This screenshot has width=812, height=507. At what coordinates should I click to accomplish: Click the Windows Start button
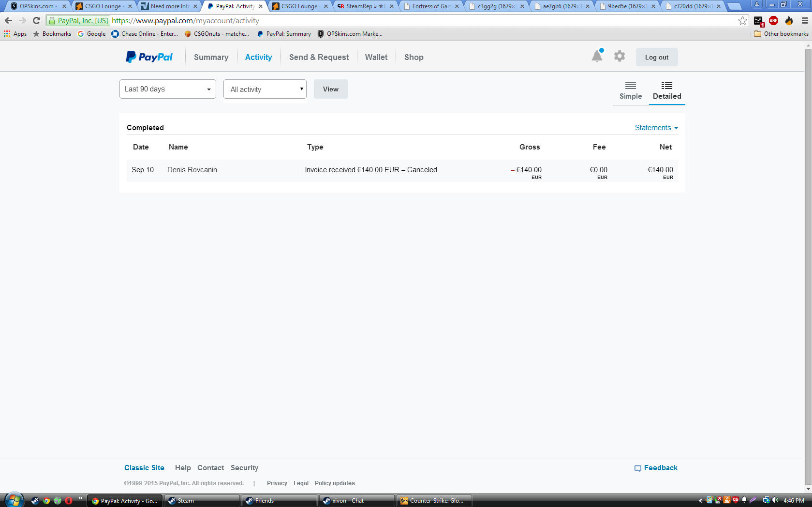[14, 500]
